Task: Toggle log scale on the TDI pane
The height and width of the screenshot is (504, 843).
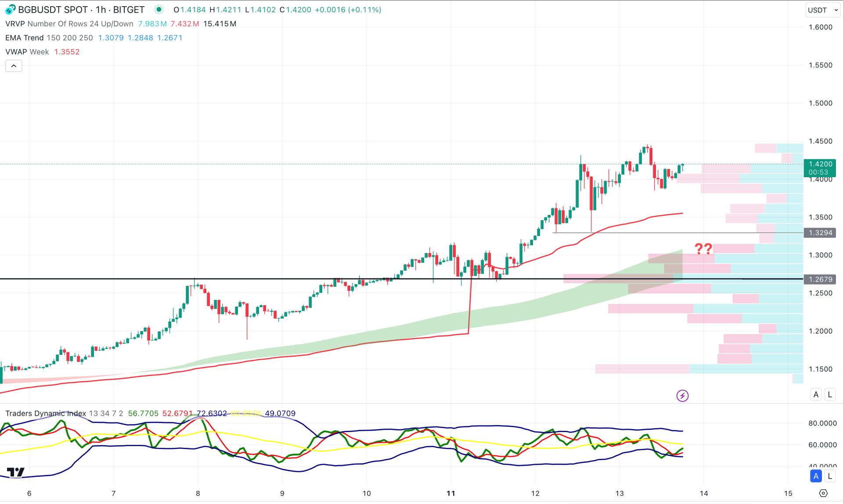Action: pos(830,476)
